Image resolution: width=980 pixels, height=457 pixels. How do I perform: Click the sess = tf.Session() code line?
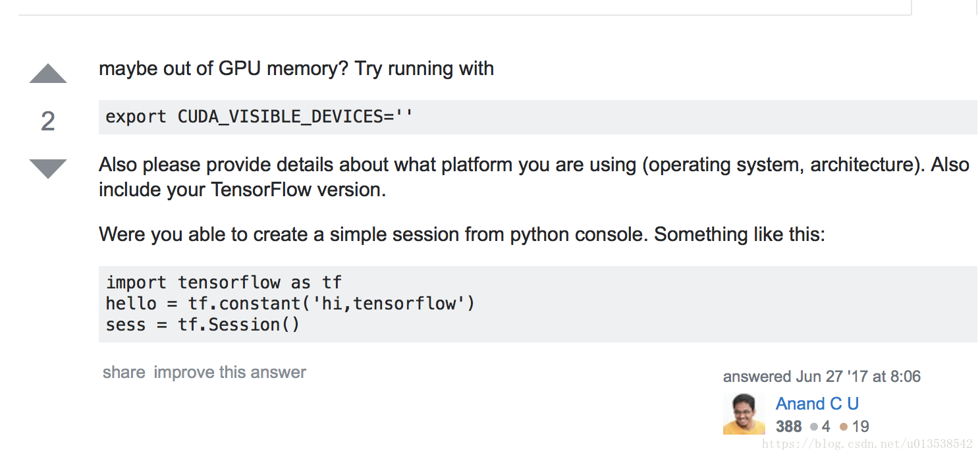(203, 325)
